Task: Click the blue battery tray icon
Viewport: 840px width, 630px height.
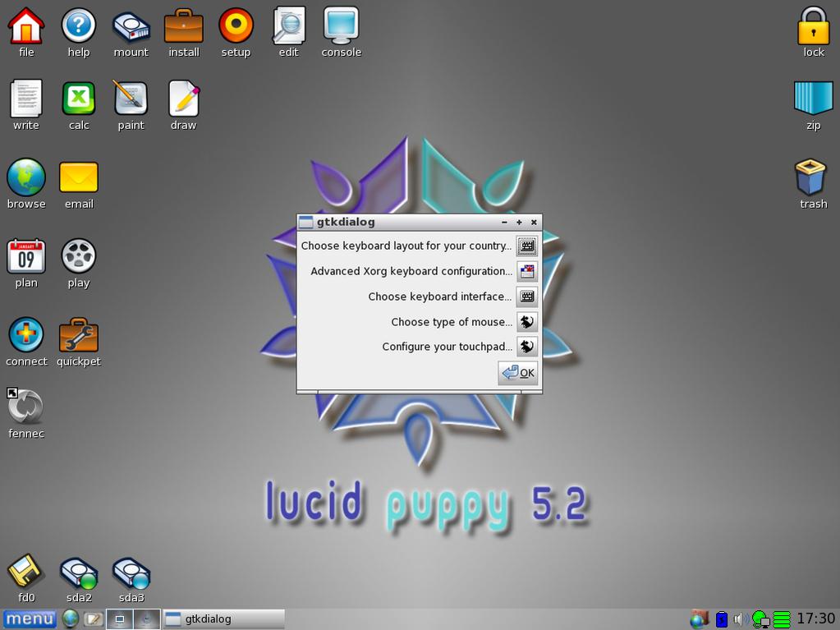Action: point(722,619)
